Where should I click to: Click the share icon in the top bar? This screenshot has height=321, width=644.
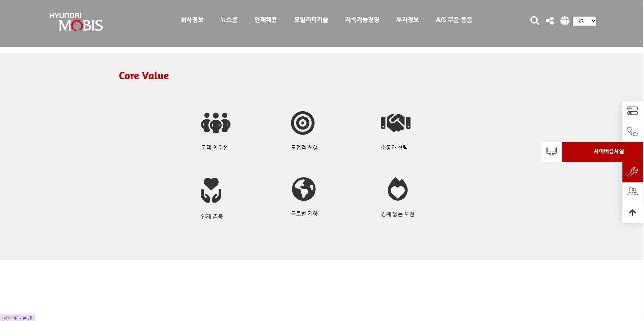point(550,21)
